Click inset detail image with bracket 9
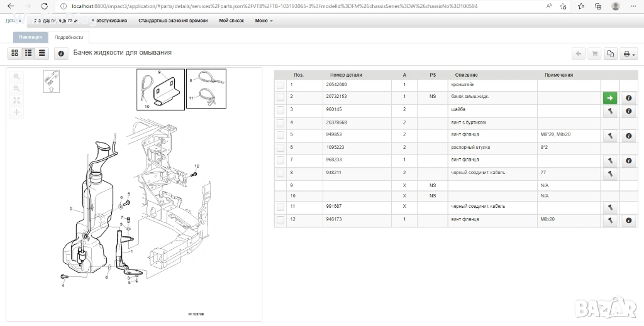This screenshot has height=326, width=644. (x=160, y=90)
